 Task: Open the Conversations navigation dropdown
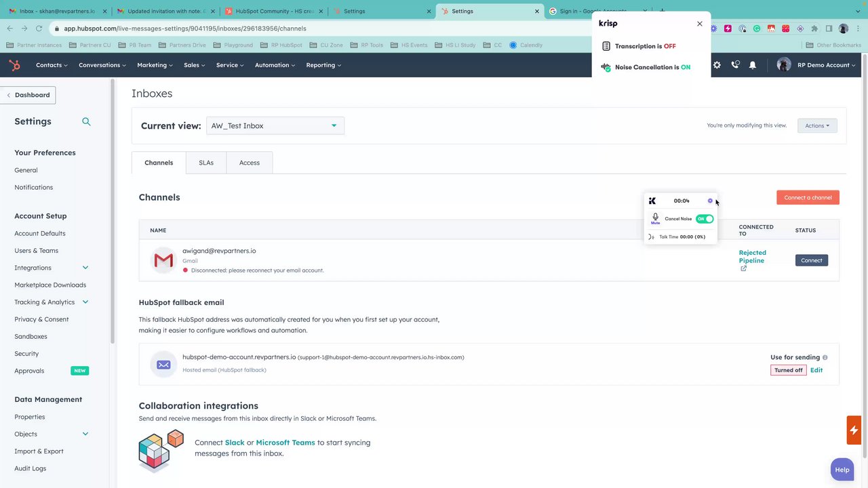coord(102,65)
